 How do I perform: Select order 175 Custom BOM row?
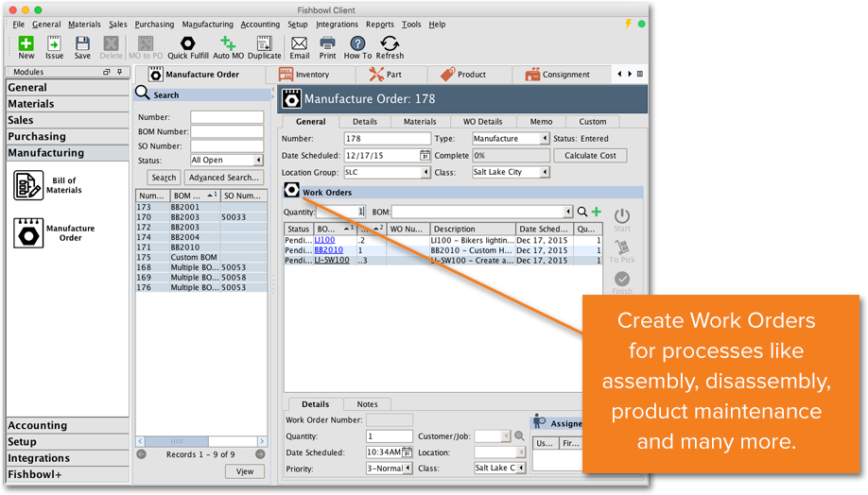pos(201,257)
